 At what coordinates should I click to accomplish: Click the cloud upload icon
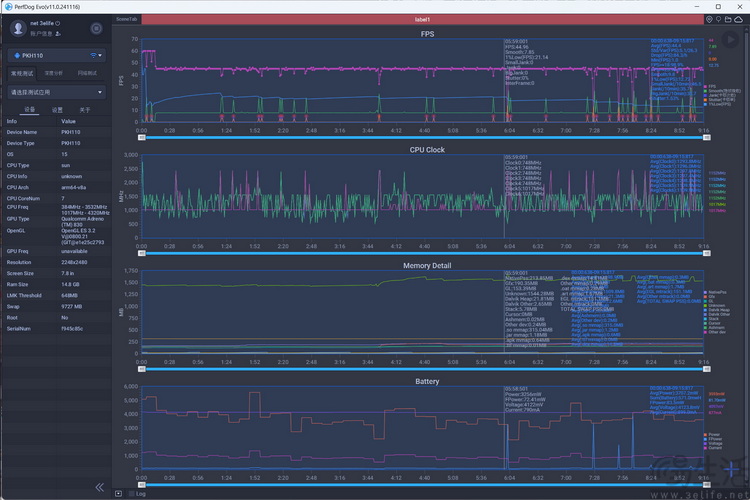pyautogui.click(x=739, y=19)
